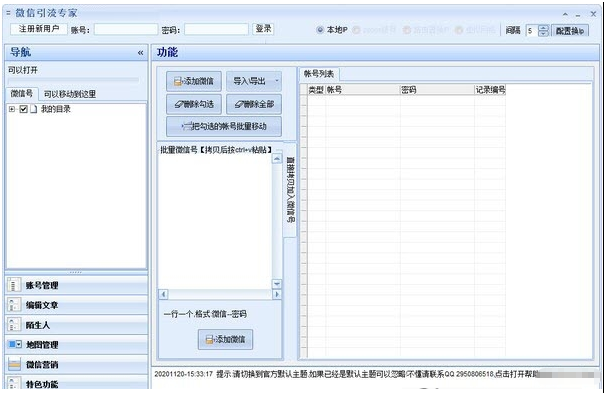Click the 特色功能 section icon

pyautogui.click(x=14, y=383)
